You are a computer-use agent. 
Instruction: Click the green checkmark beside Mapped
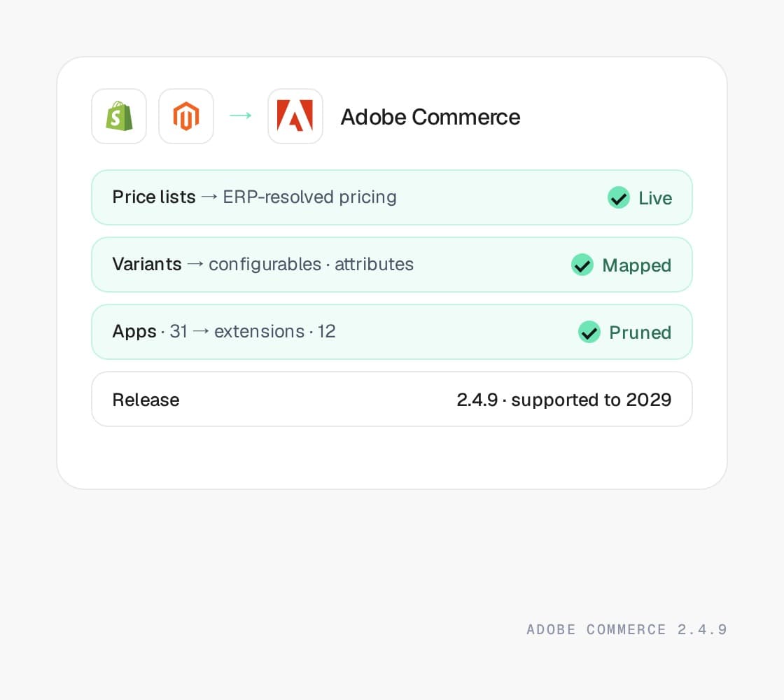(582, 265)
